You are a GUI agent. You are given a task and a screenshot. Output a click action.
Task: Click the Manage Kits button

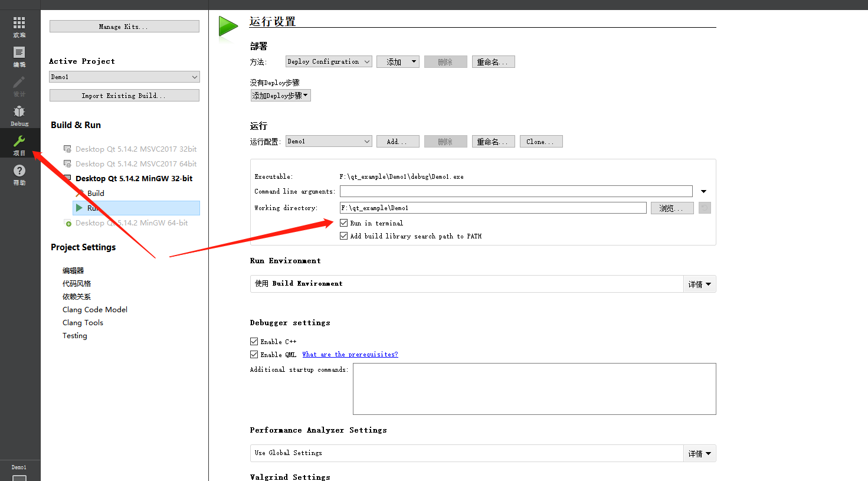point(124,26)
